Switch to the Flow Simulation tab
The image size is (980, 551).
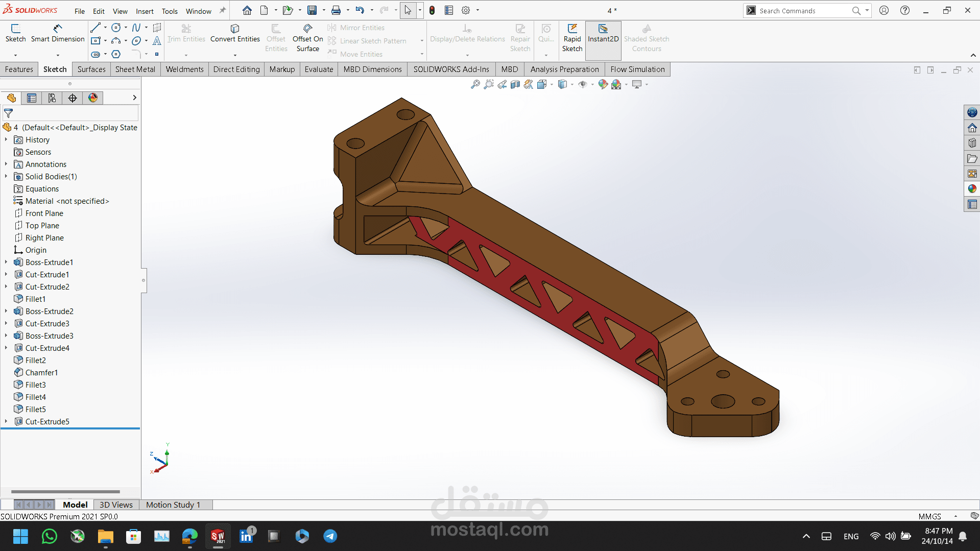637,69
